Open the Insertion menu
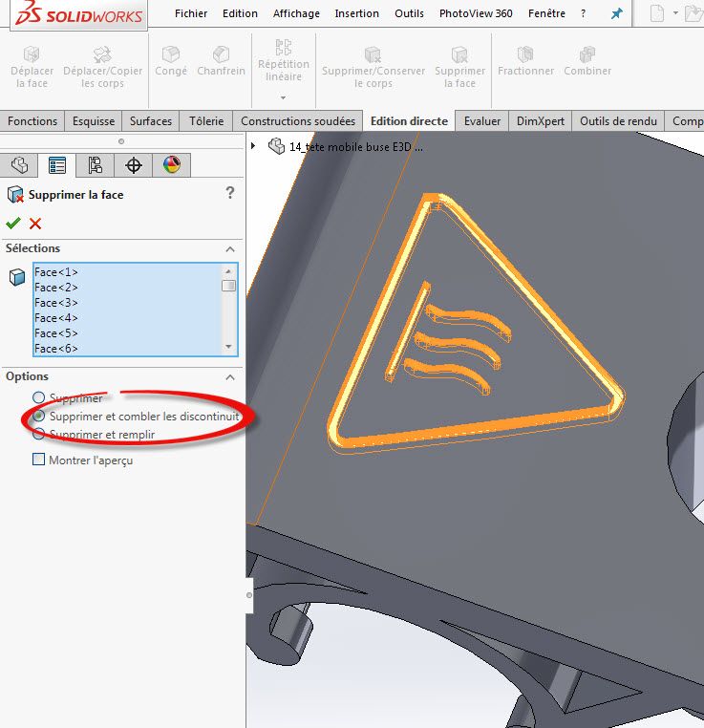704x728 pixels. [x=357, y=13]
